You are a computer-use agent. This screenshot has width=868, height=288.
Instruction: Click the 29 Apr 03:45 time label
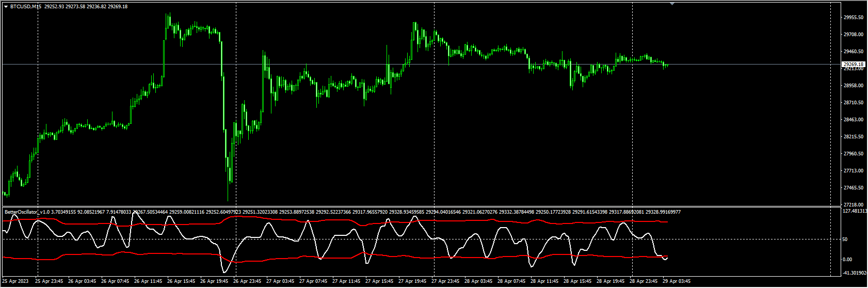(677, 281)
